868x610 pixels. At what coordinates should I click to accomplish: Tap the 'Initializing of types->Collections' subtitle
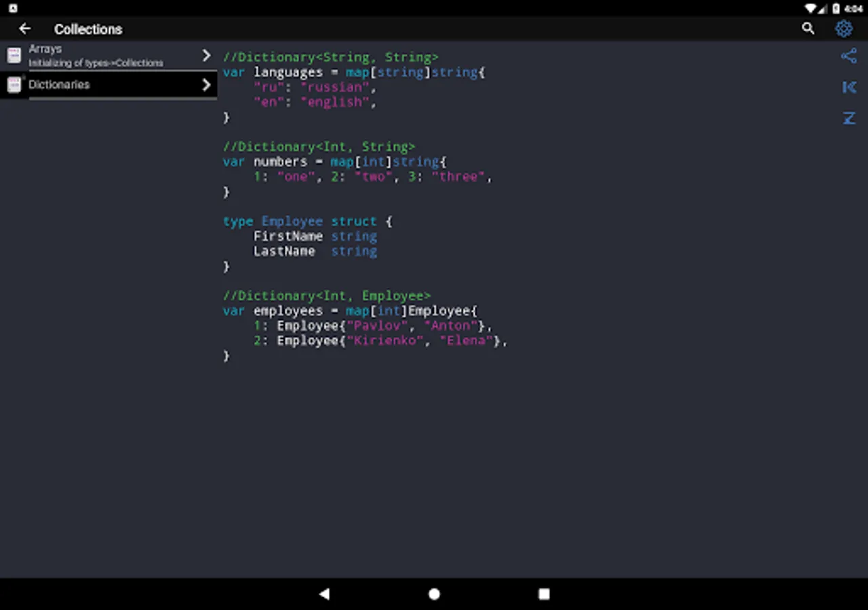[x=96, y=63]
